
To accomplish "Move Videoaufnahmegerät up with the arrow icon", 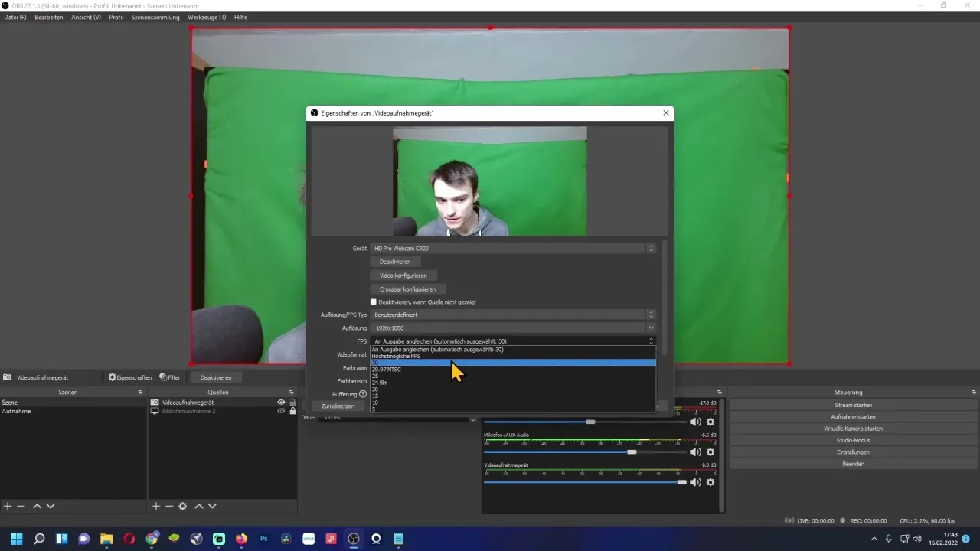I will coord(199,506).
